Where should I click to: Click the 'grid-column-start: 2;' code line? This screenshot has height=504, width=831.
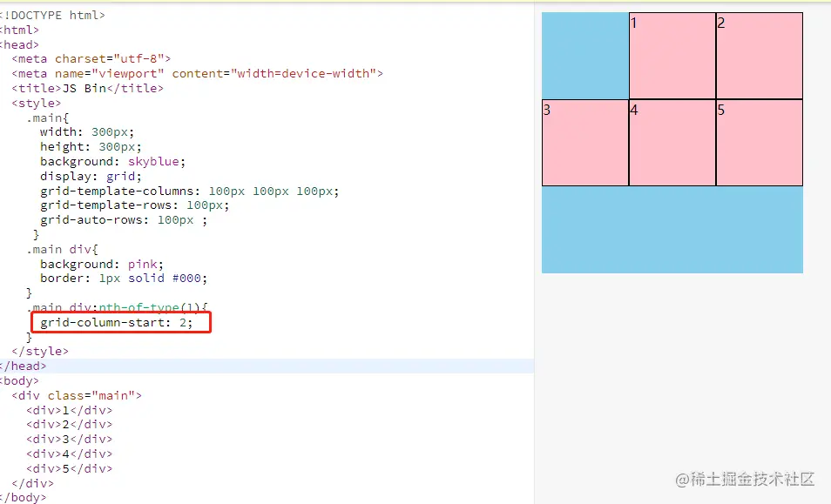(x=117, y=322)
